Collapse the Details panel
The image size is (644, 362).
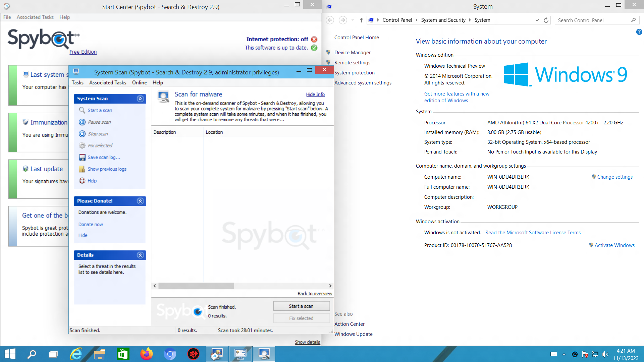click(140, 255)
